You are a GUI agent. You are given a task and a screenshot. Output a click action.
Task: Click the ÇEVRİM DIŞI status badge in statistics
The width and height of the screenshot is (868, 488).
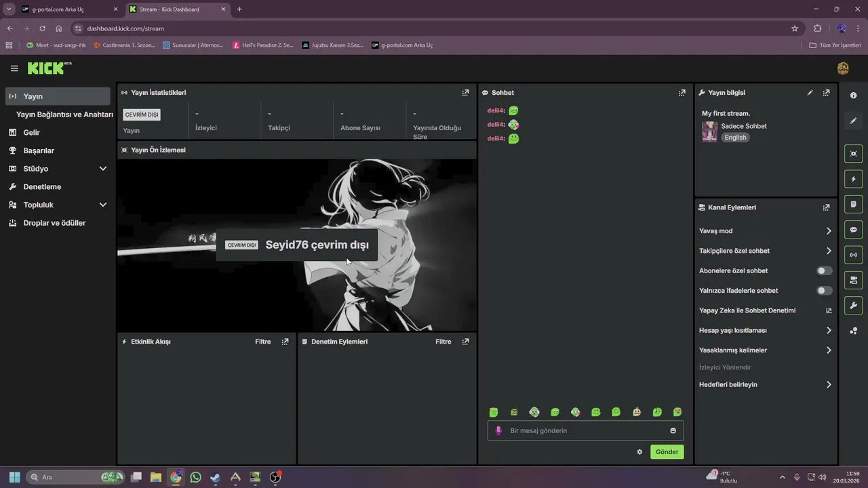point(142,115)
